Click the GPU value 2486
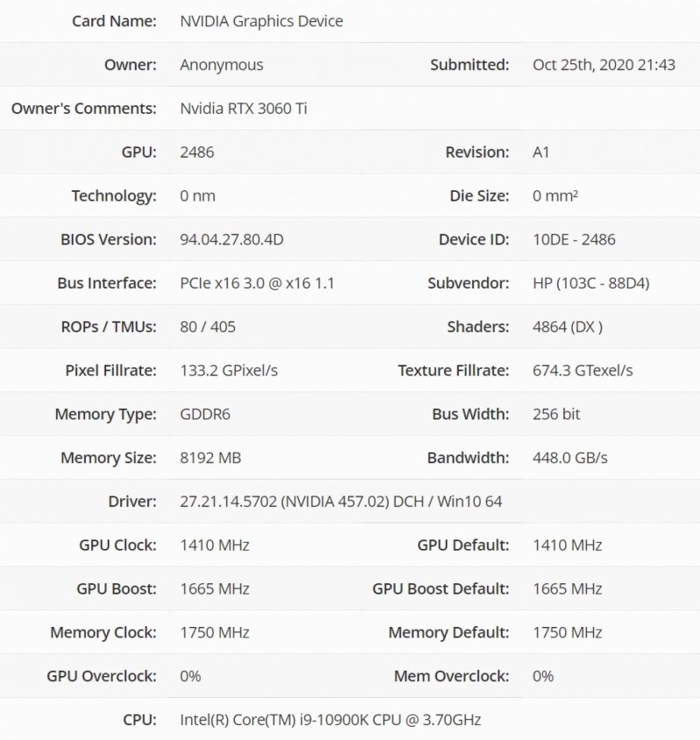The width and height of the screenshot is (700, 740). click(x=196, y=152)
